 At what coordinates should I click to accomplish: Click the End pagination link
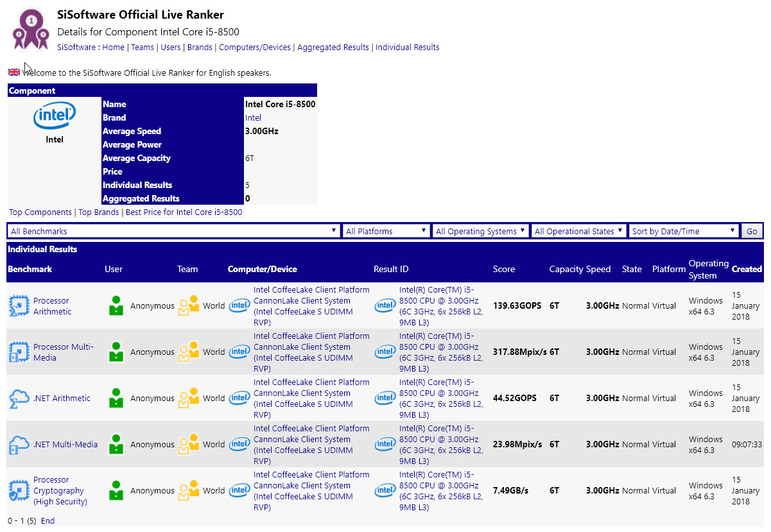point(48,521)
